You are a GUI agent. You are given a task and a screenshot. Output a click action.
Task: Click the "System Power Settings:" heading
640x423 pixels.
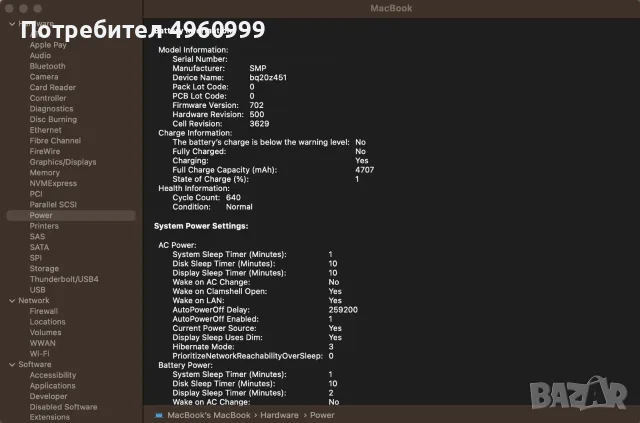pyautogui.click(x=201, y=226)
